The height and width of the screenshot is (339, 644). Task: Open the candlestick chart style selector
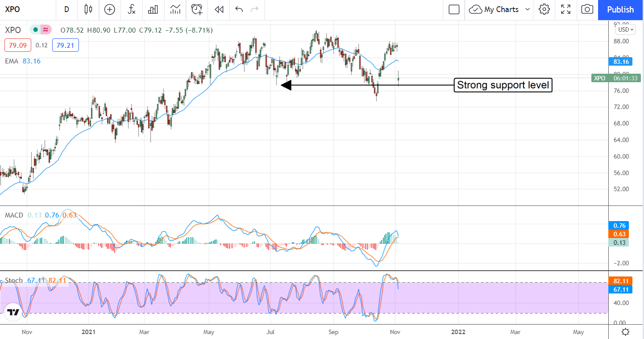click(x=88, y=9)
